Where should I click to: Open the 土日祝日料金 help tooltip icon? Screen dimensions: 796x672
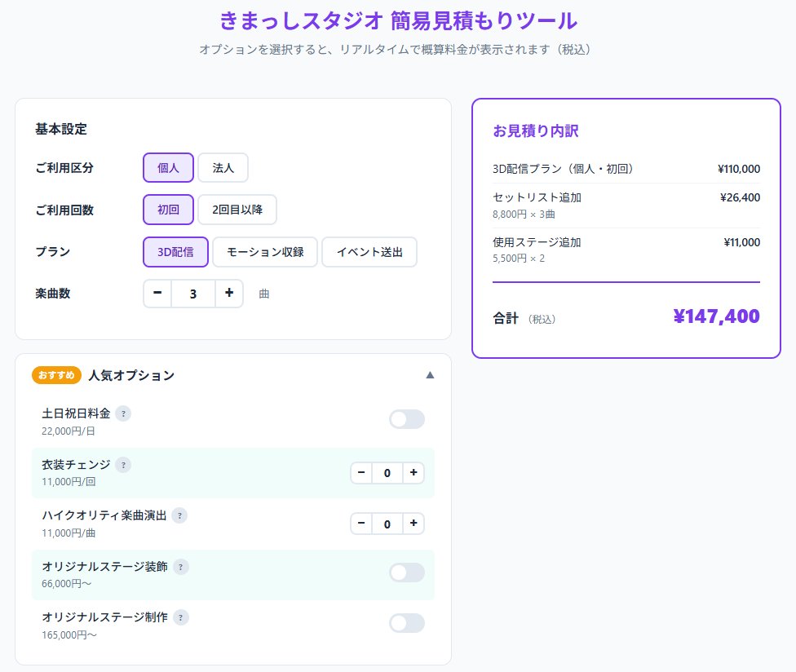click(x=122, y=413)
